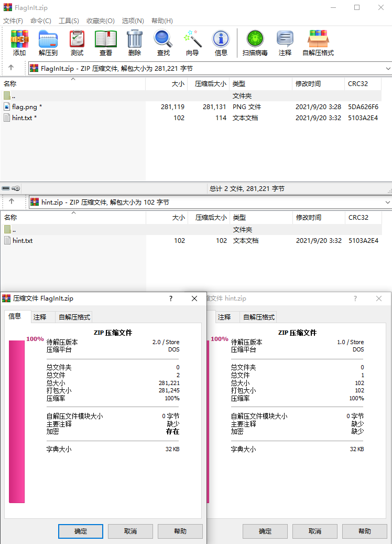
Task: Switch to 自解压格式 tab in hint.zip dialog
Action: coord(258,317)
